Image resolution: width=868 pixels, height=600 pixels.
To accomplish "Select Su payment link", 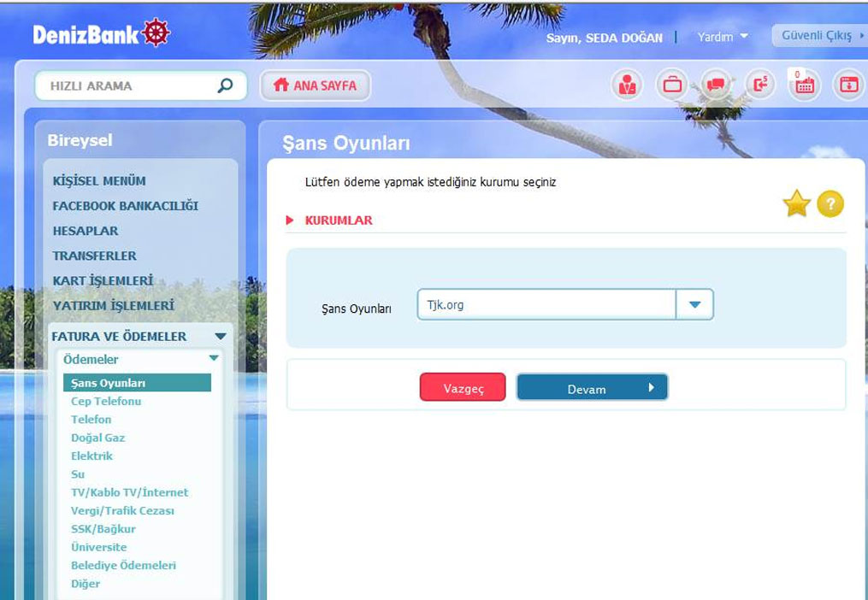I will click(x=78, y=474).
